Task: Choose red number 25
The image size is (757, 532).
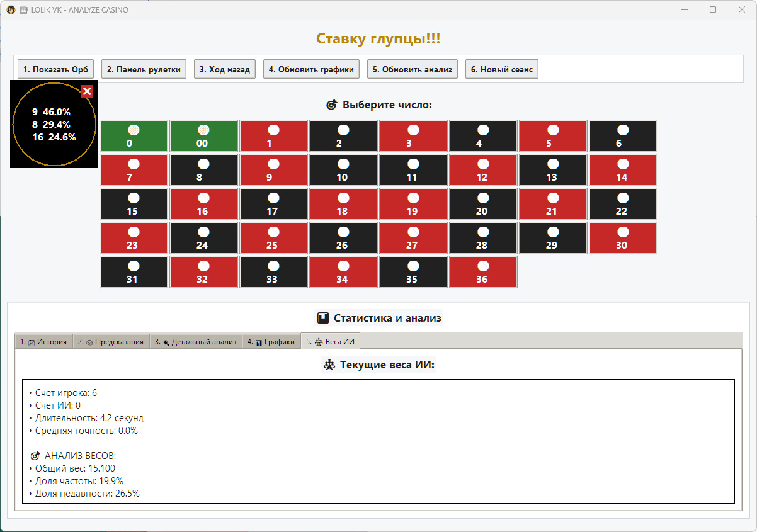Action: [x=273, y=238]
